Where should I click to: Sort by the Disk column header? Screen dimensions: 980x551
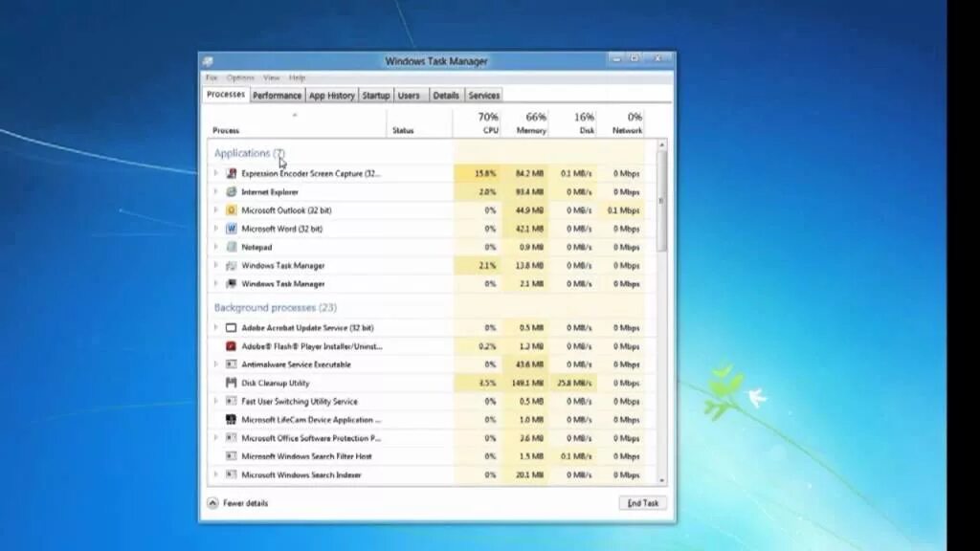coord(573,123)
